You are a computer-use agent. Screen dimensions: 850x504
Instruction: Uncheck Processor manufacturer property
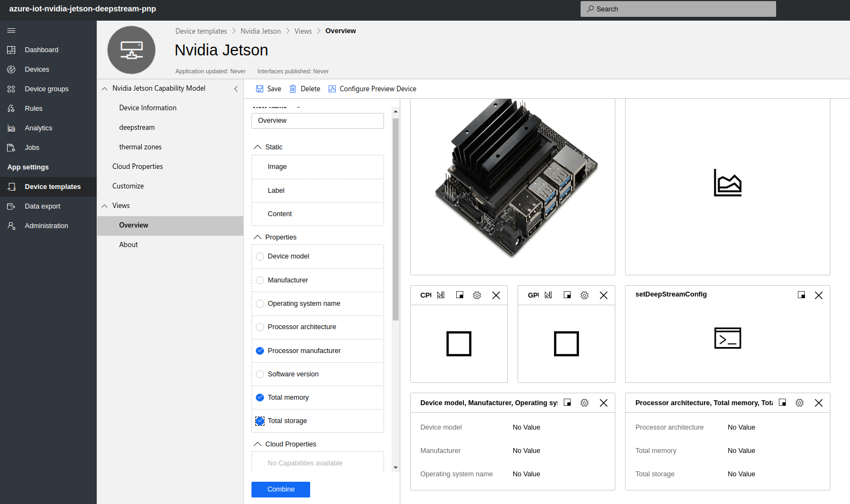click(x=260, y=351)
